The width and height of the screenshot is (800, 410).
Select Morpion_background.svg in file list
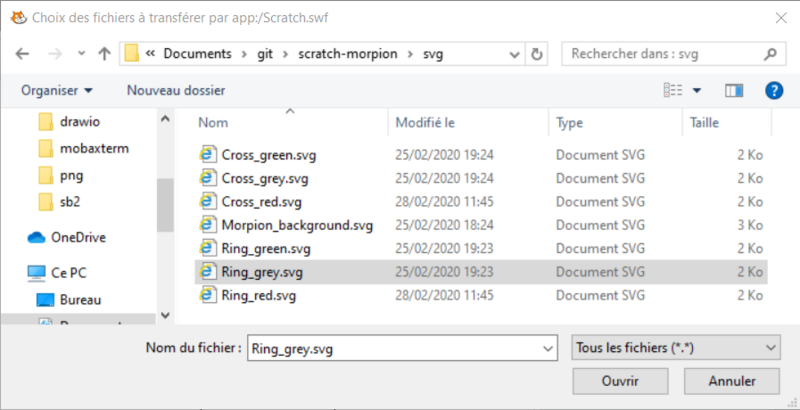(x=297, y=225)
